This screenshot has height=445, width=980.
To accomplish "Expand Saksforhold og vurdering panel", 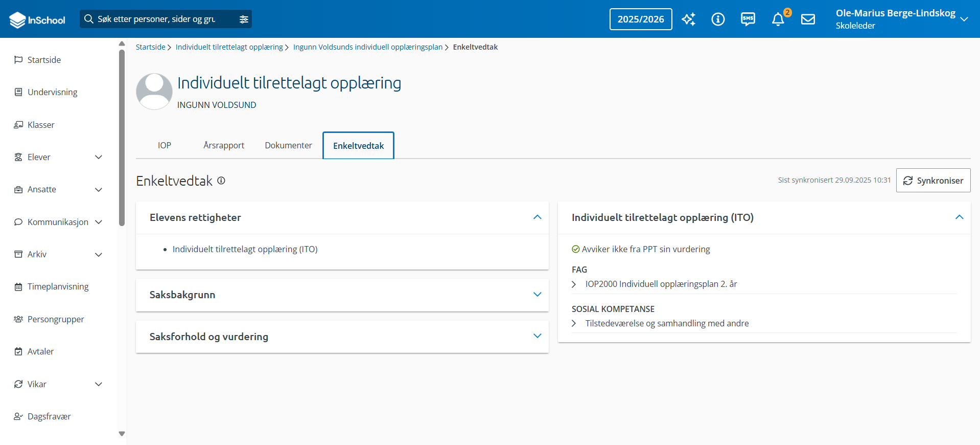I will click(537, 336).
